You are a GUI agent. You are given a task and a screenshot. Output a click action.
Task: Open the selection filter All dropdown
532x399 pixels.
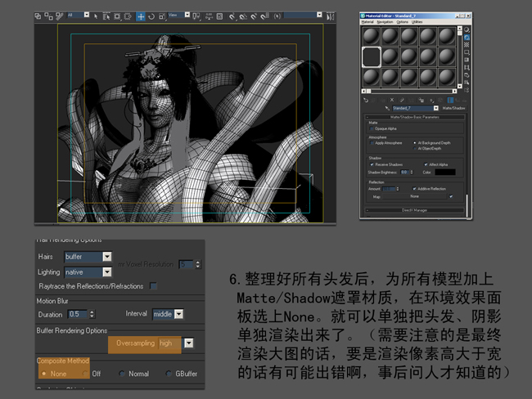coord(87,15)
